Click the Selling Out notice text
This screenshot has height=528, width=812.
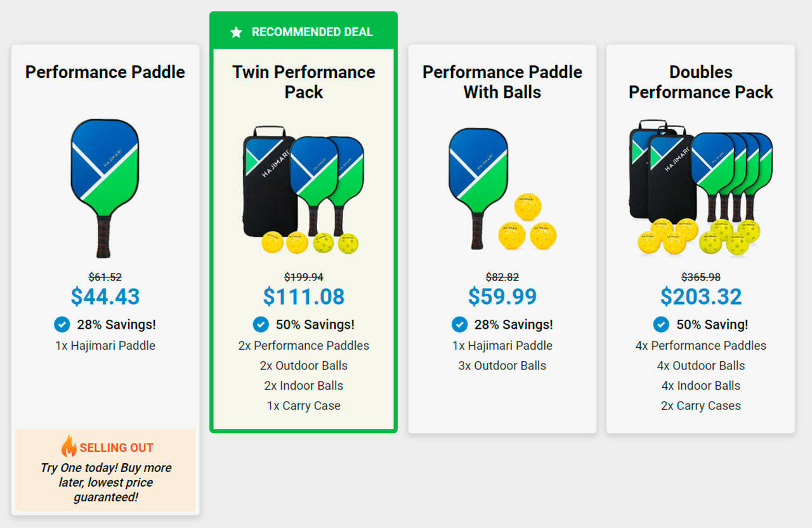click(105, 482)
